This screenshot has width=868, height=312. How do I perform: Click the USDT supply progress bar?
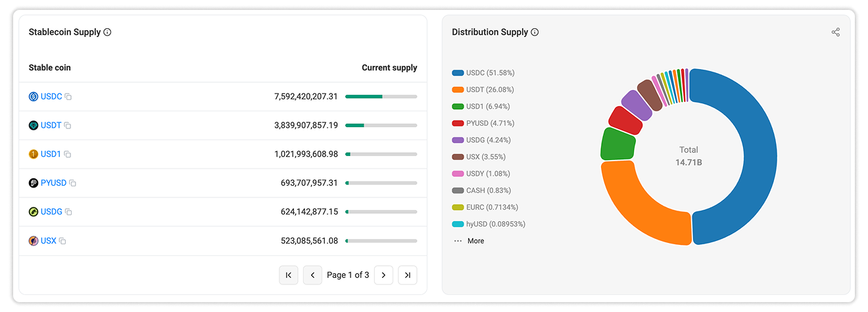click(x=381, y=125)
